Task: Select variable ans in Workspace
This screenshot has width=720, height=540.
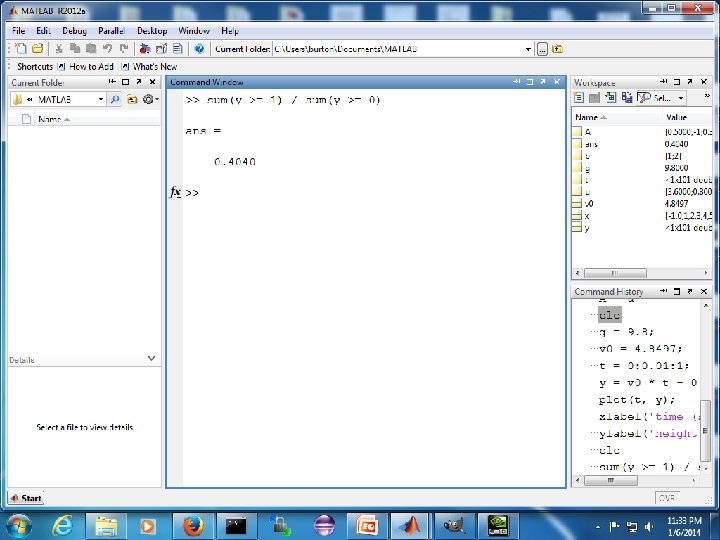Action: 591,144
